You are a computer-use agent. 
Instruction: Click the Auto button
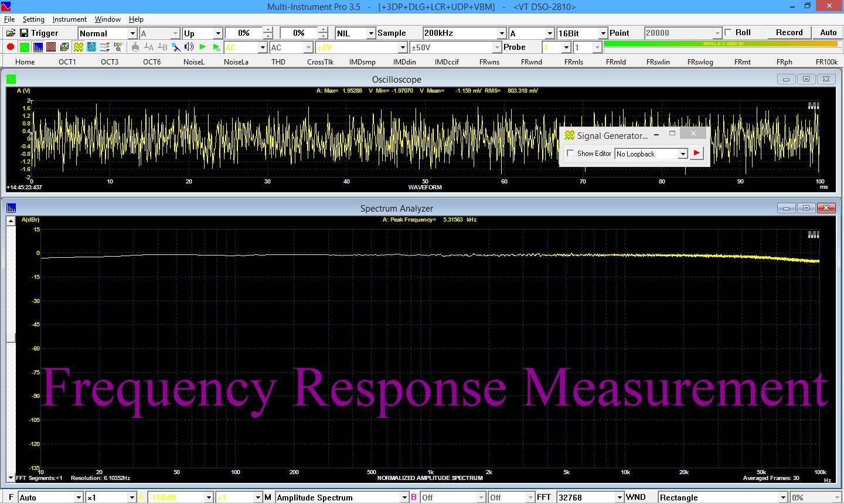coord(828,33)
